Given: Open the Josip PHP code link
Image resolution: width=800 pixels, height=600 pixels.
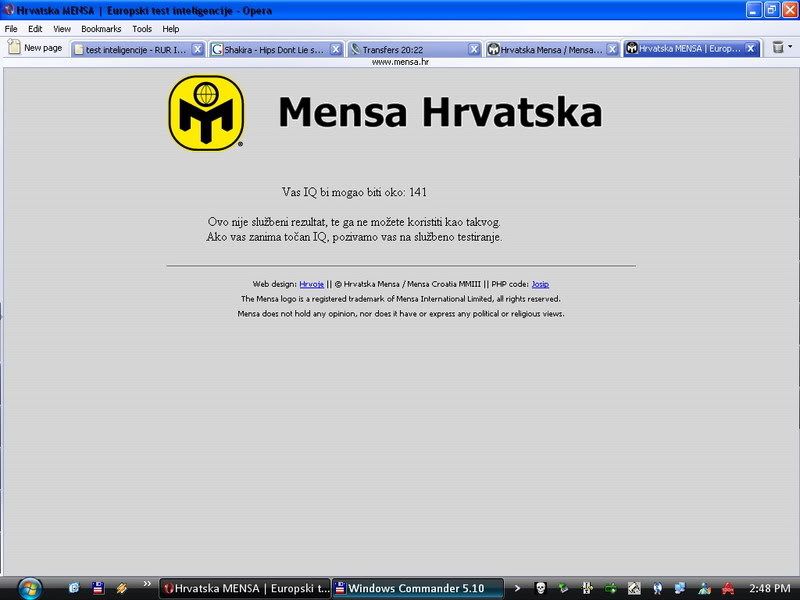Looking at the screenshot, I should point(540,284).
